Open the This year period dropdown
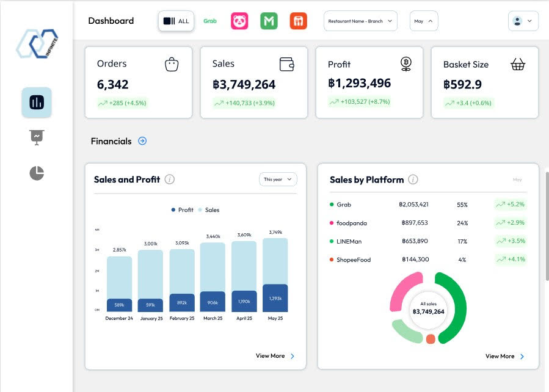This screenshot has height=392, width=549. 278,180
